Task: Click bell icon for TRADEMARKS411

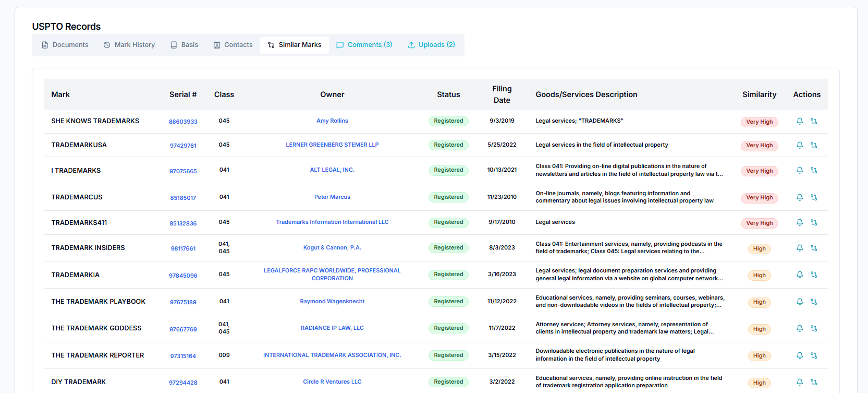Action: [800, 222]
